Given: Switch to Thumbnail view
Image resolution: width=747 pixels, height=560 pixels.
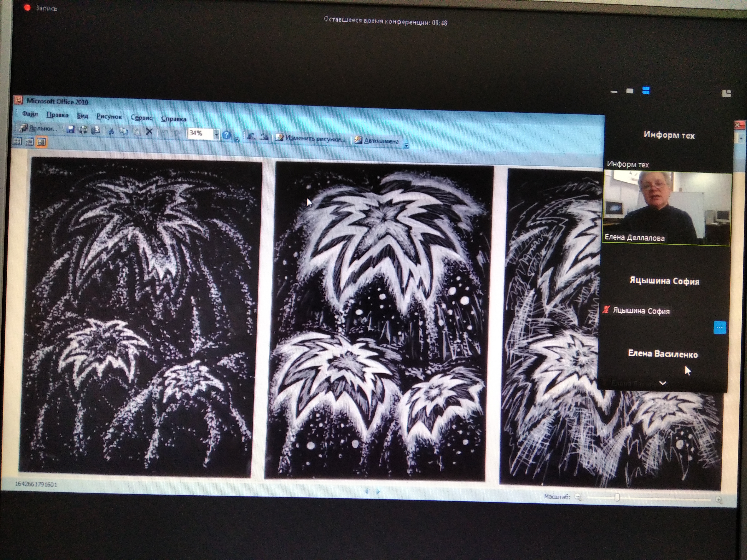Looking at the screenshot, I should [17, 142].
